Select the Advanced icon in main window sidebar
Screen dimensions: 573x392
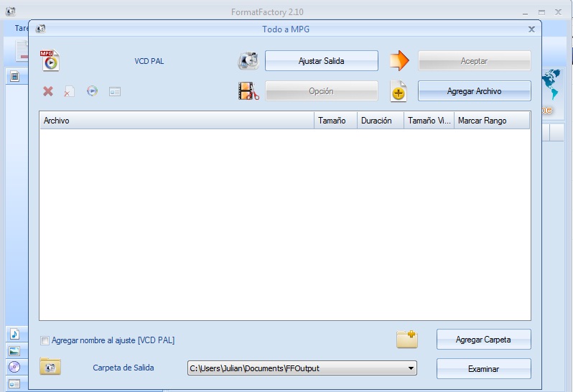coord(14,384)
